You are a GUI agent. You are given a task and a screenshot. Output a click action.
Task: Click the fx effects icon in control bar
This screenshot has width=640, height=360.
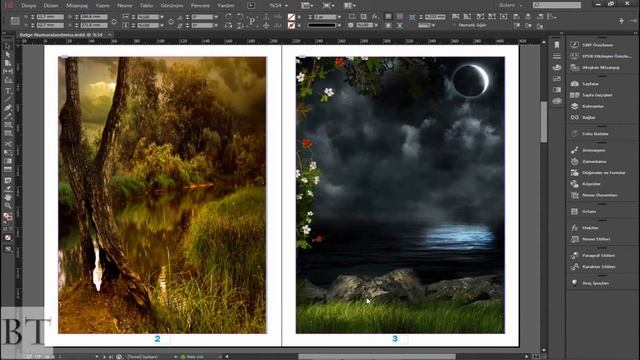pos(375,16)
